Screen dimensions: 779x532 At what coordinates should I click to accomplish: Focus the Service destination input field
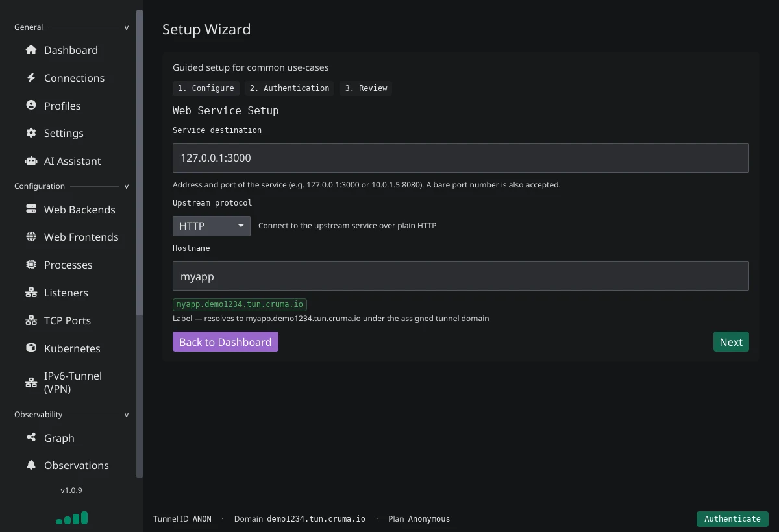[x=461, y=158]
